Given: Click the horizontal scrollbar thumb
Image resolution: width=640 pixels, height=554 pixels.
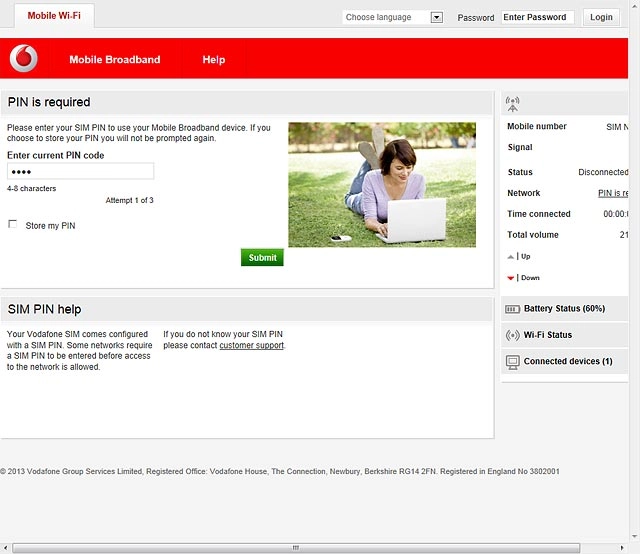Looking at the screenshot, I should click(296, 548).
